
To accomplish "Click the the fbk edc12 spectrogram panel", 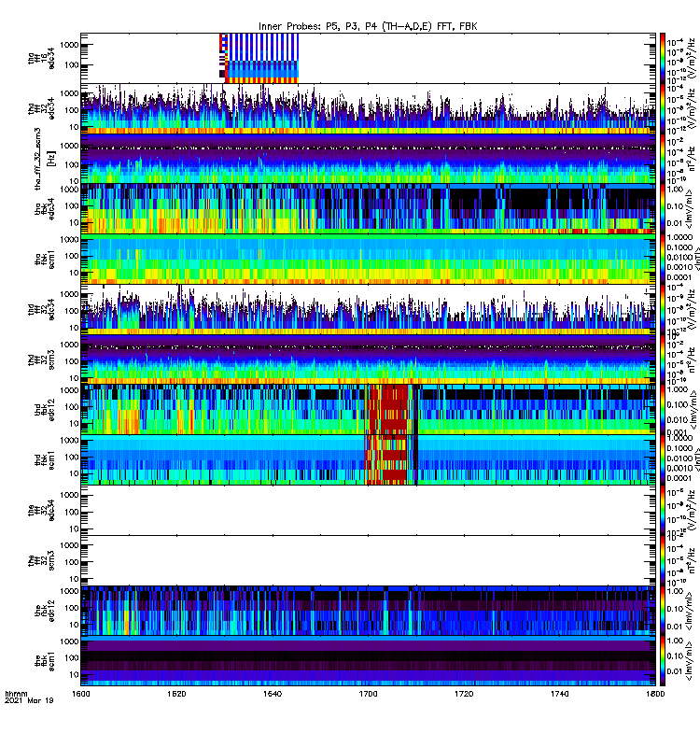I will [x=368, y=611].
